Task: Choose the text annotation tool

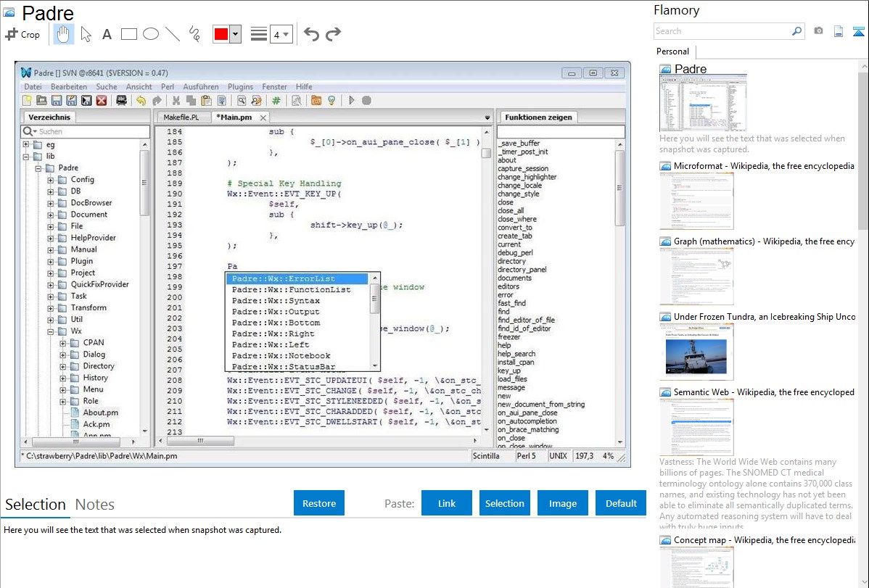Action: pyautogui.click(x=107, y=34)
